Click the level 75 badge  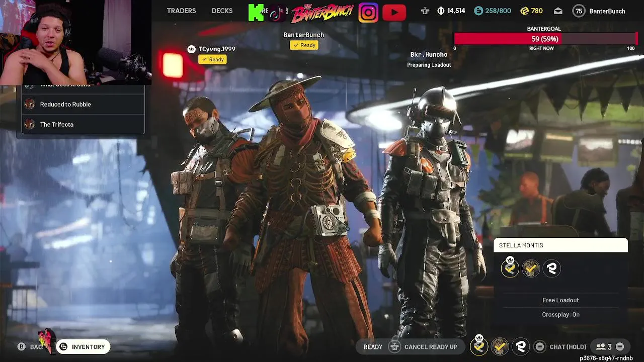579,11
